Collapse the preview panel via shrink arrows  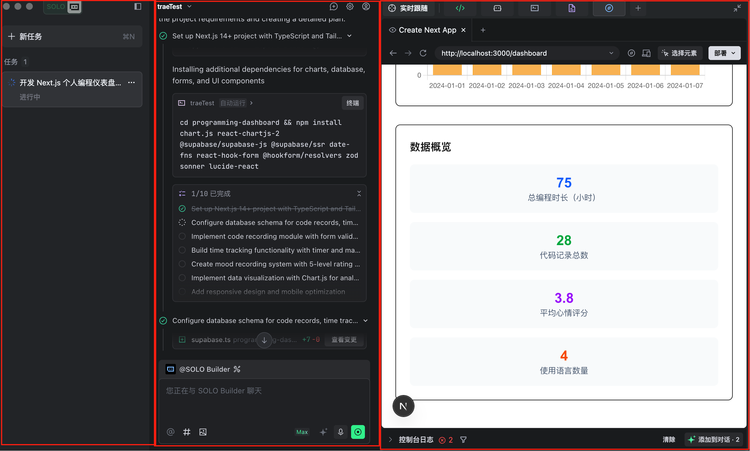(x=737, y=8)
